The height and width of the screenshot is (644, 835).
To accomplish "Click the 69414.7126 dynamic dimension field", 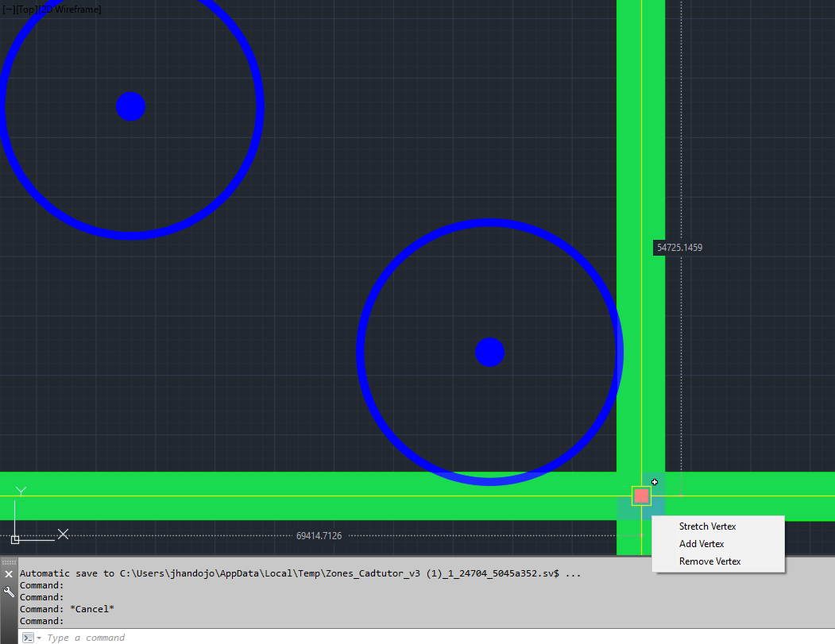I will pyautogui.click(x=319, y=536).
